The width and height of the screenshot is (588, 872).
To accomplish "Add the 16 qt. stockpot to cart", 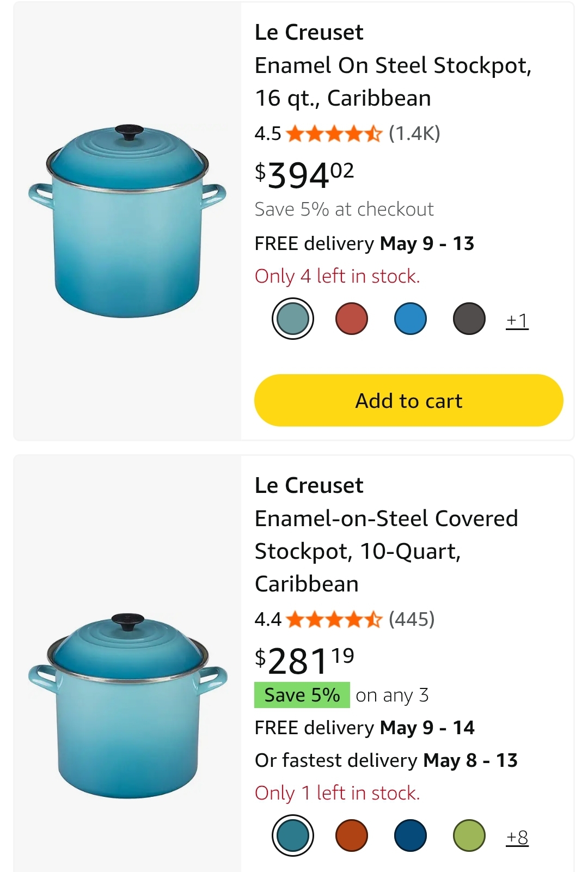I will 409,400.
